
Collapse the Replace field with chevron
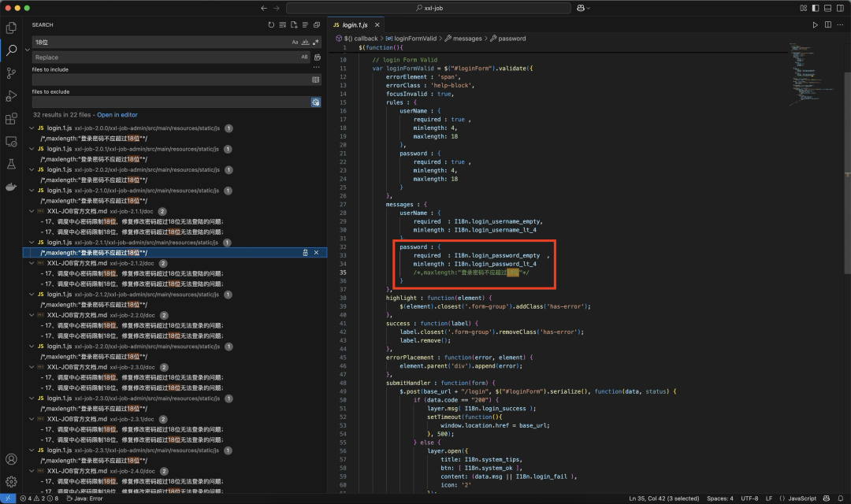click(x=27, y=50)
